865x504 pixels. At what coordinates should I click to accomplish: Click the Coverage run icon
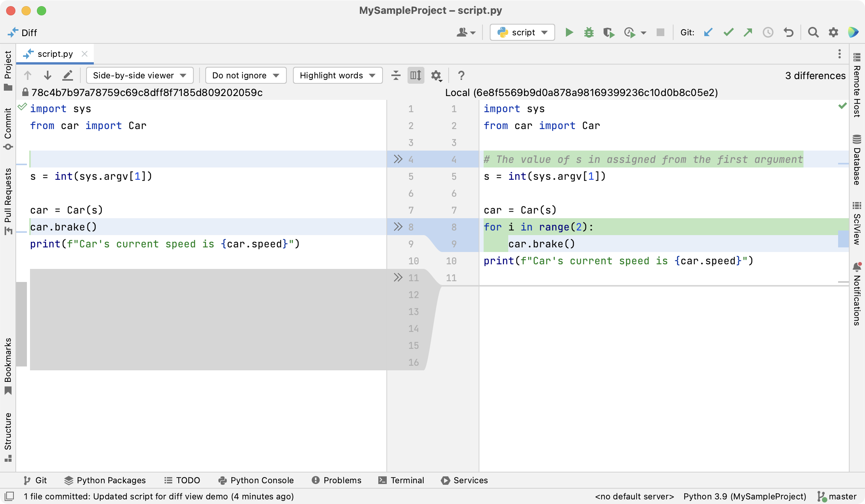tap(608, 33)
